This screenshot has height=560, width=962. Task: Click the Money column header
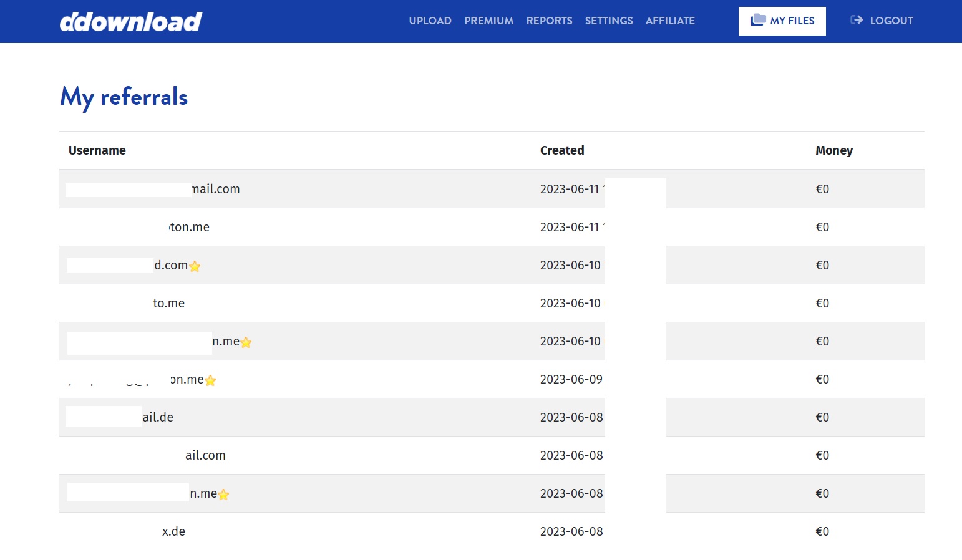coord(834,150)
